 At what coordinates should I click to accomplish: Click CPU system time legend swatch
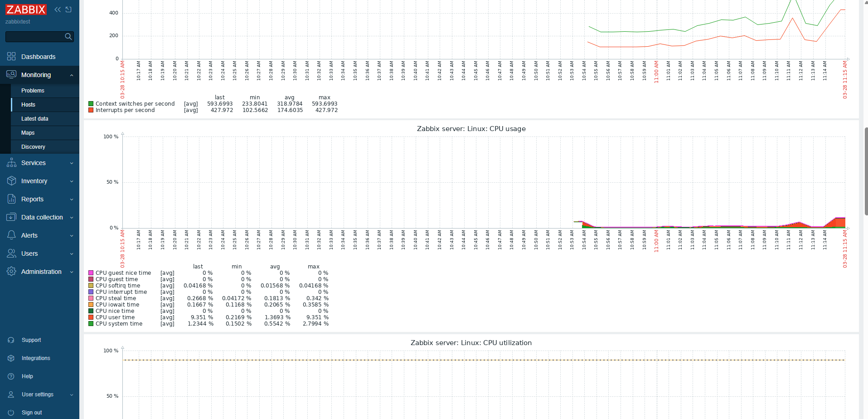pyautogui.click(x=91, y=324)
